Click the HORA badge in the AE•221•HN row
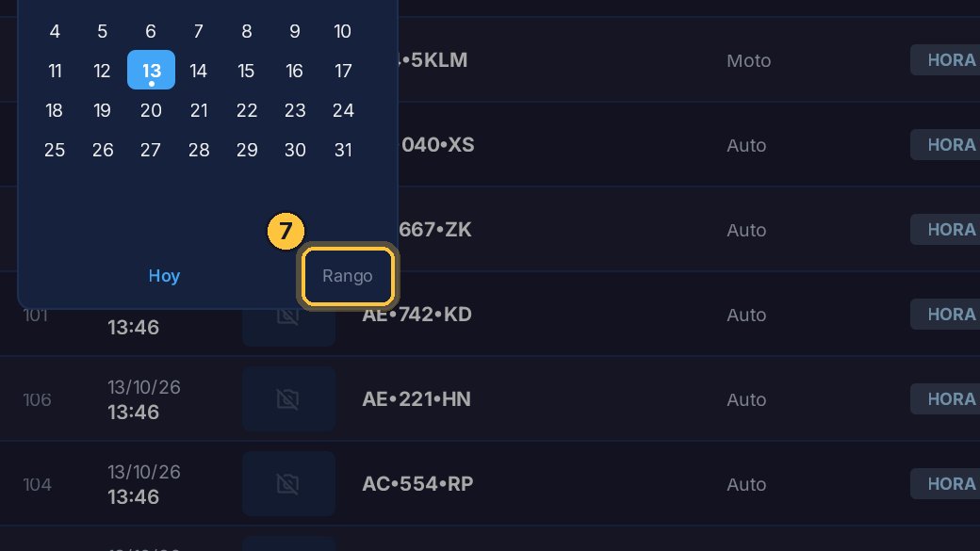This screenshot has width=980, height=551. [x=945, y=399]
